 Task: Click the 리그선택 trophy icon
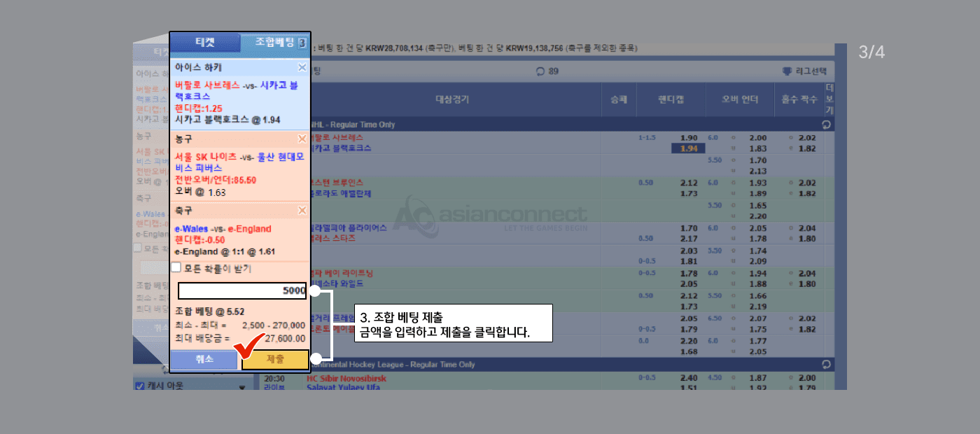(787, 71)
